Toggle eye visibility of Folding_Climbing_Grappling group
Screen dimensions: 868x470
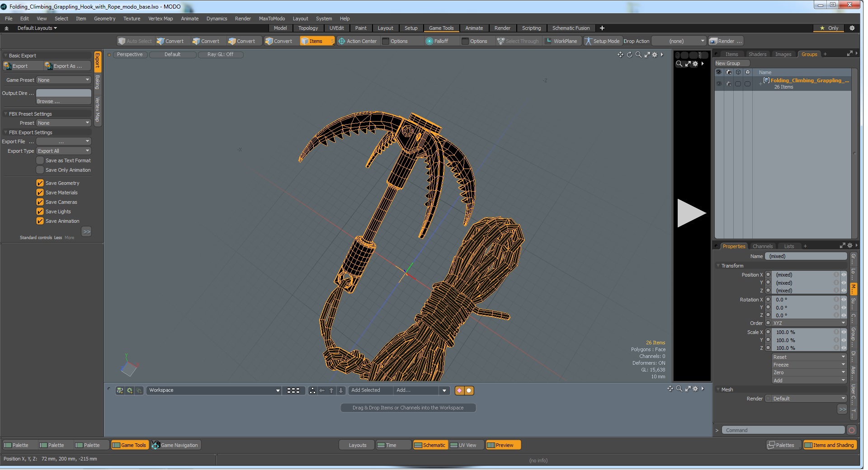(x=719, y=84)
